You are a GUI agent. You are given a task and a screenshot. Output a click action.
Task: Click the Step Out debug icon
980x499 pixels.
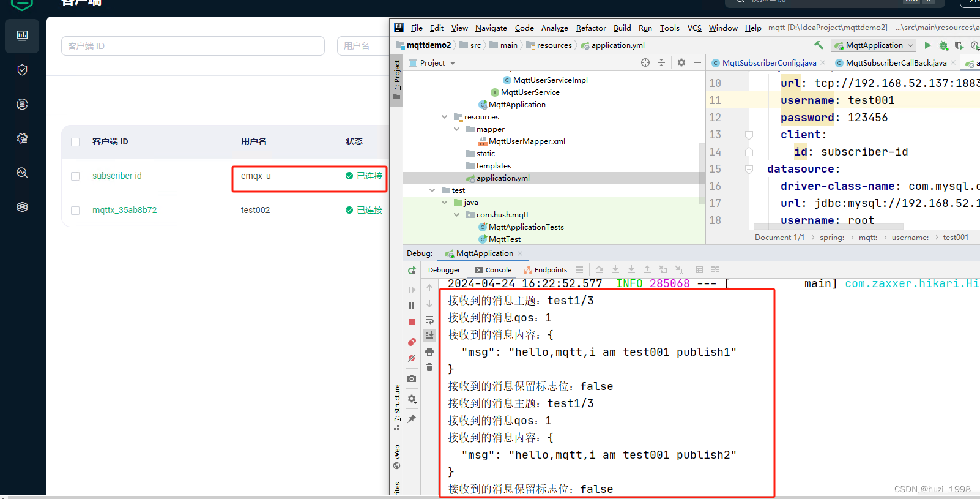click(x=647, y=269)
